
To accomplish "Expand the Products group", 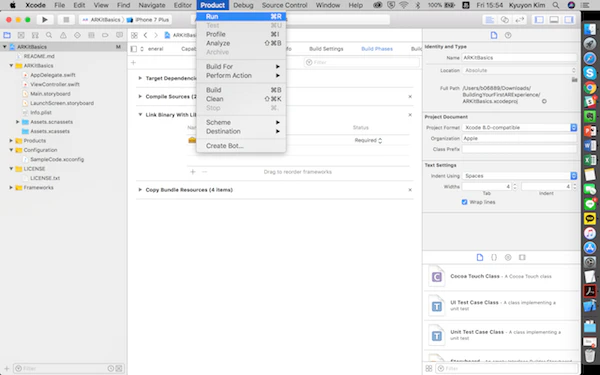I will click(x=11, y=141).
